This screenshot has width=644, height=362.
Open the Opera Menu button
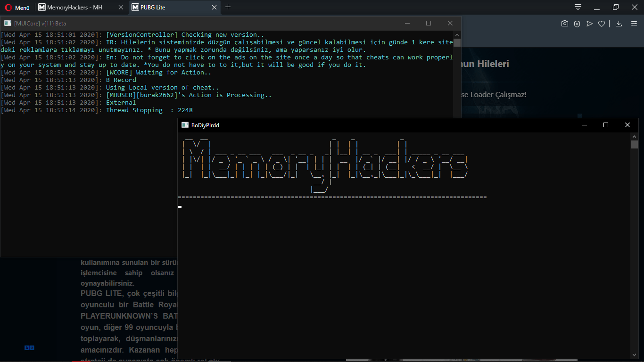(x=17, y=7)
